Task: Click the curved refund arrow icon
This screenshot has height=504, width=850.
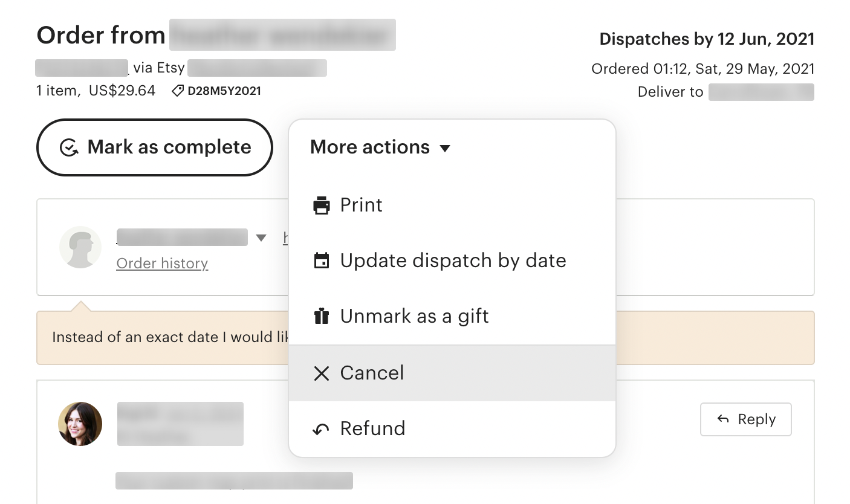Action: pyautogui.click(x=321, y=429)
